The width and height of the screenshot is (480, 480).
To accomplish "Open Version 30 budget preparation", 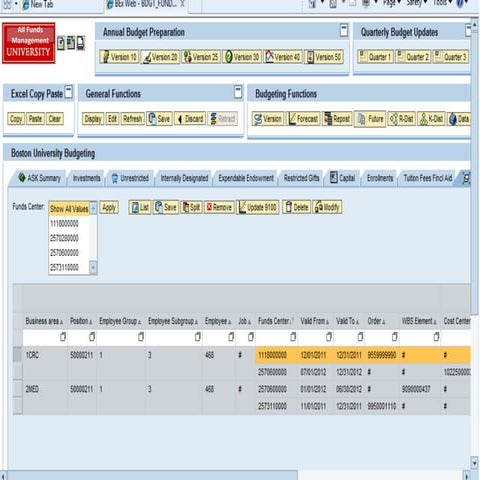I will [242, 57].
